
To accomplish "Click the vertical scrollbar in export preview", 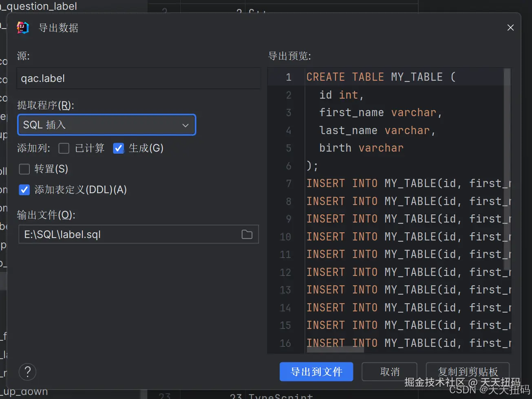I will (508, 171).
